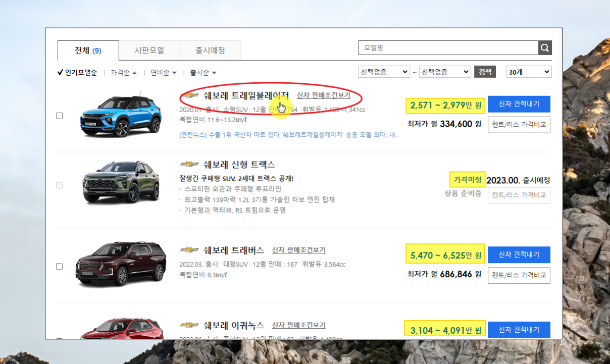Screen dimensions: 610x364
Task: Click the red 이쿼녹스 car thumbnail
Action: [x=121, y=328]
